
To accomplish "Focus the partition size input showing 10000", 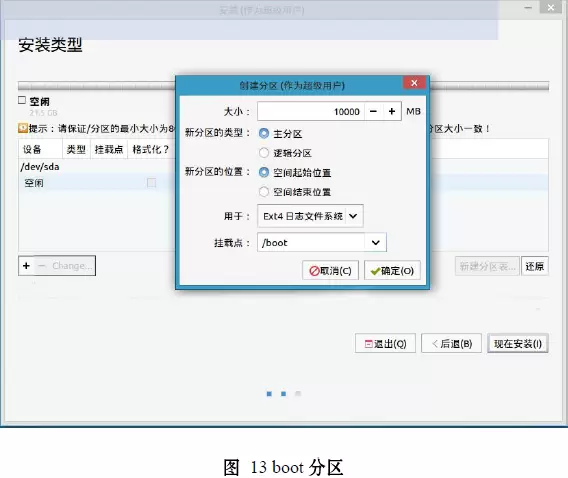I will click(x=311, y=111).
